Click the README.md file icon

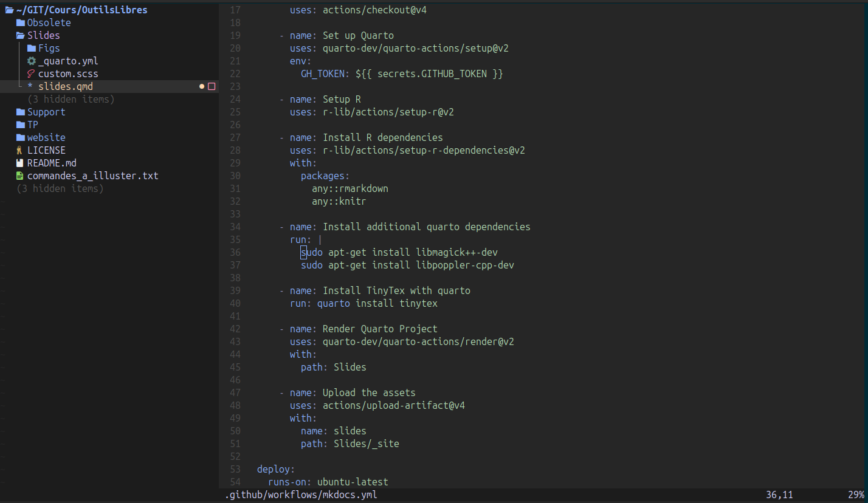(20, 163)
